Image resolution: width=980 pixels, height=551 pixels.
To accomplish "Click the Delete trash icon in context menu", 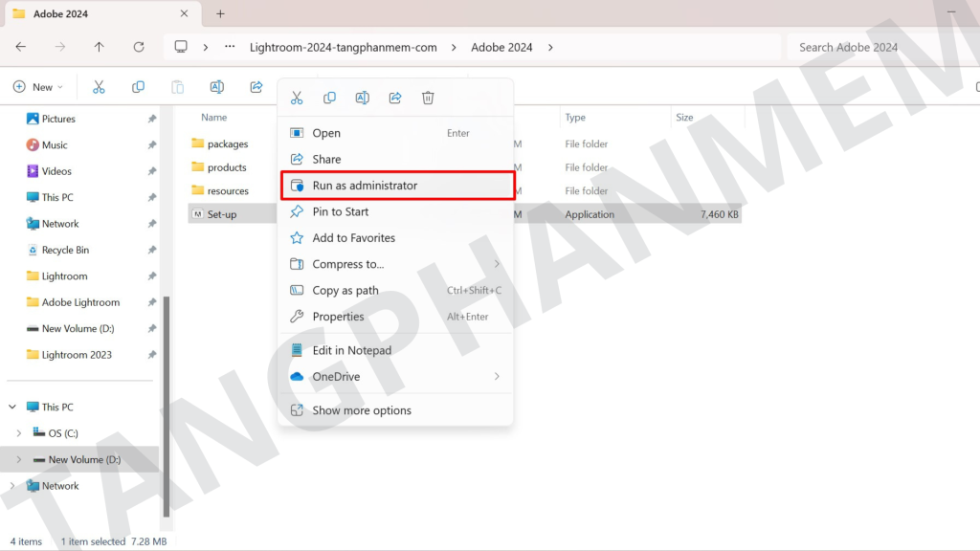I will (x=428, y=98).
